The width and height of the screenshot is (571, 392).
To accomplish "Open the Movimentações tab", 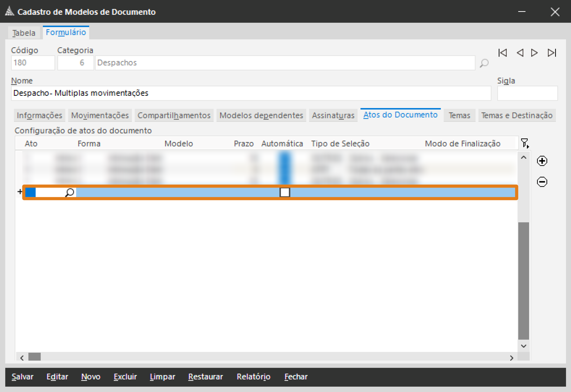I will point(100,115).
